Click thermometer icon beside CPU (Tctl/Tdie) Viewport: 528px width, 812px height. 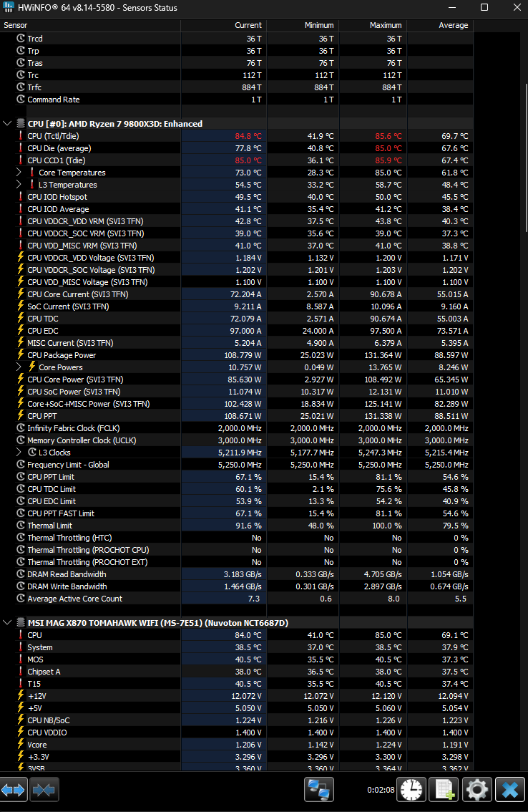tap(21, 135)
